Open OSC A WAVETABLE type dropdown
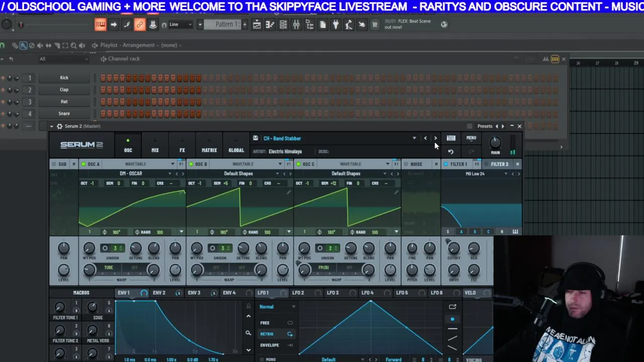644x362 pixels. (x=173, y=164)
